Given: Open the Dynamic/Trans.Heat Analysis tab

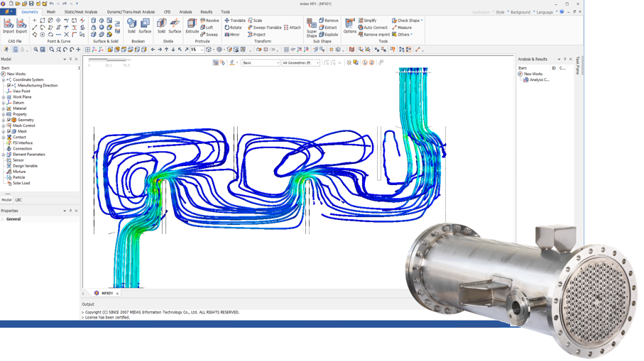Looking at the screenshot, I should (131, 12).
